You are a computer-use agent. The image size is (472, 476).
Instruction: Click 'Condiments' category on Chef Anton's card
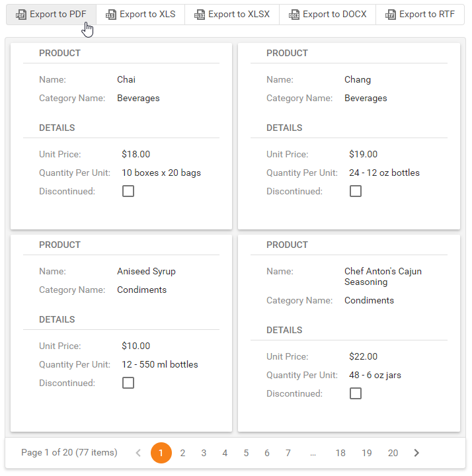click(x=369, y=300)
